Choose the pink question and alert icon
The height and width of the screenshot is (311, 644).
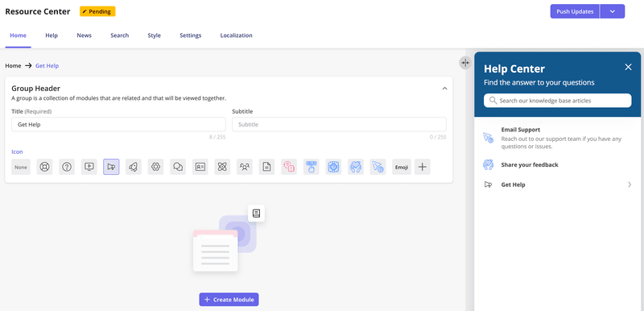pos(289,167)
